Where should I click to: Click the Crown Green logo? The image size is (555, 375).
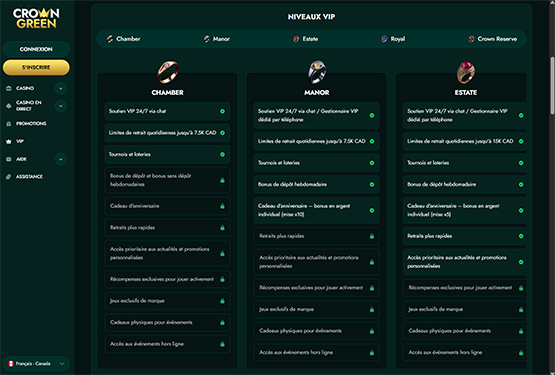(36, 18)
